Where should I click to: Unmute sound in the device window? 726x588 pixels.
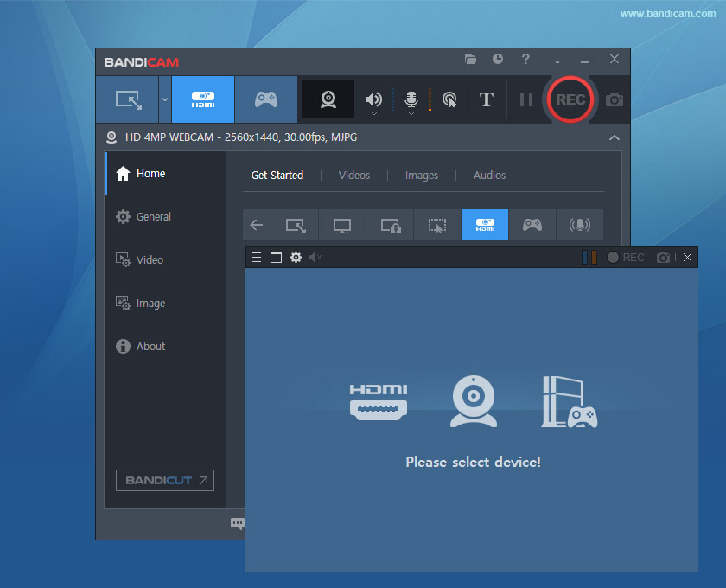[x=315, y=258]
